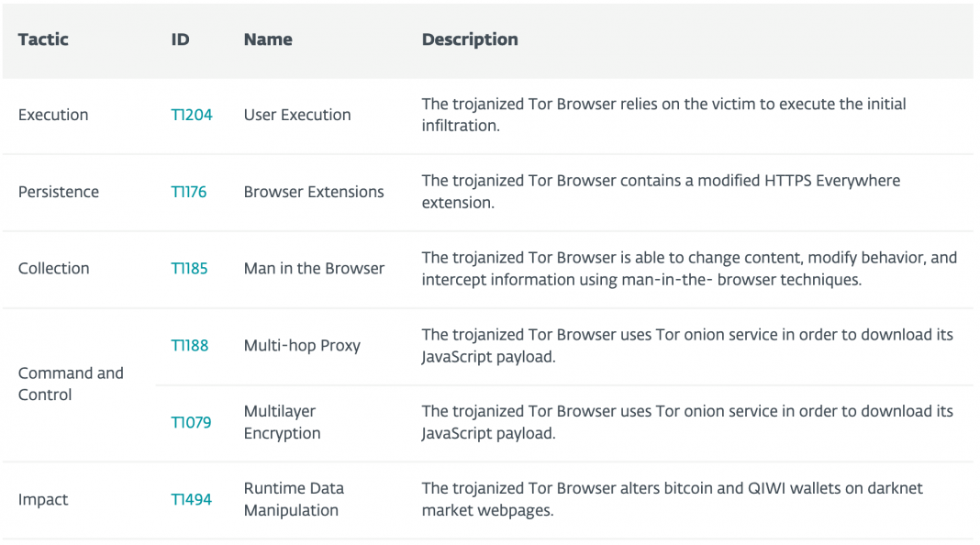Click the Multi-hop Proxy name cell

(302, 346)
